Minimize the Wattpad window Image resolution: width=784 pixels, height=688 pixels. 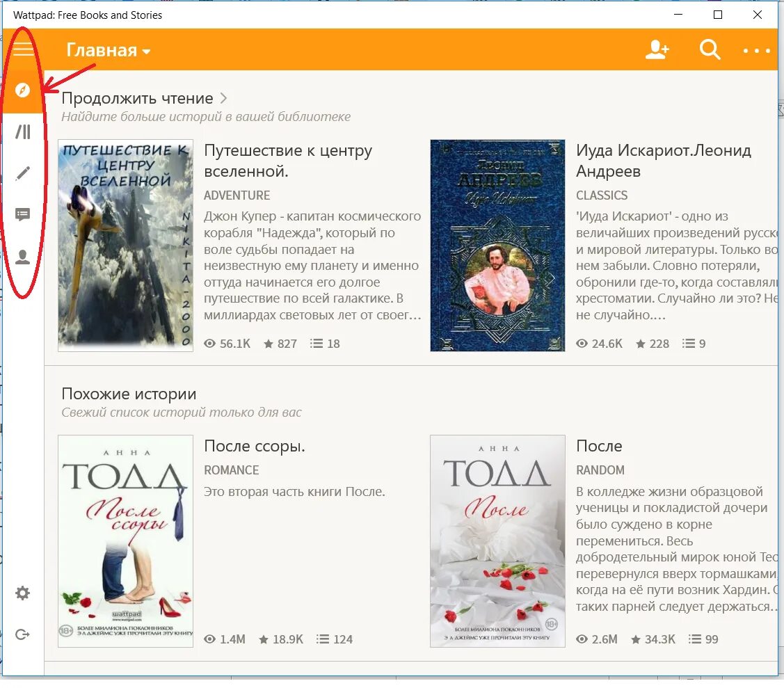point(678,15)
